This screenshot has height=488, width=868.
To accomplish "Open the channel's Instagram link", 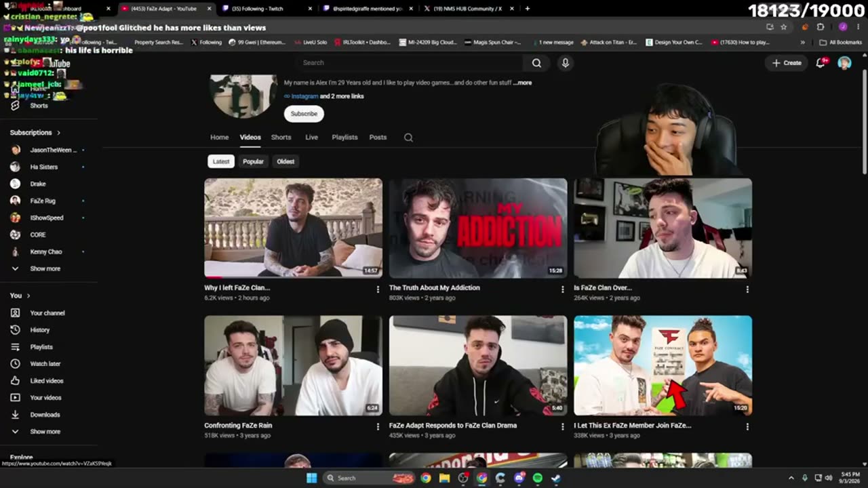I will point(304,96).
